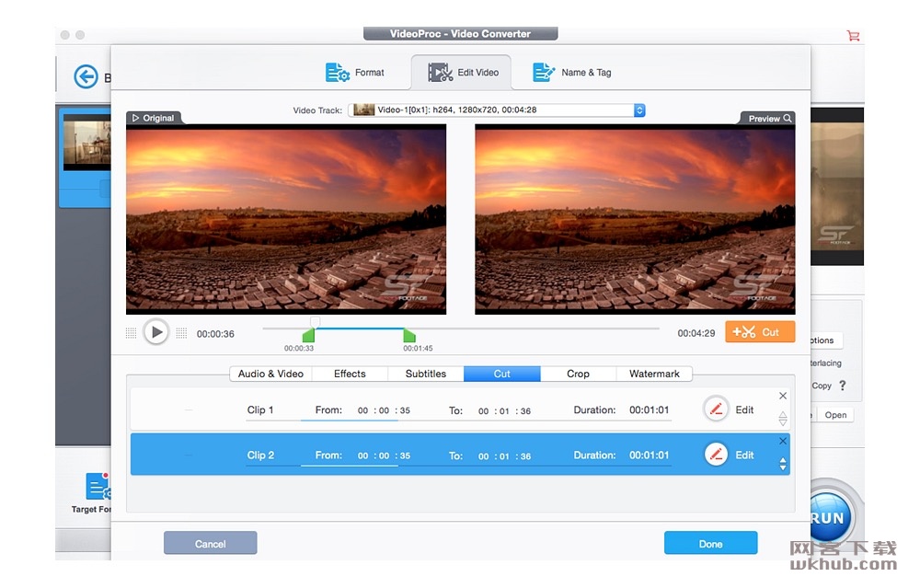Click the step-back grid icon left of play

pos(131,333)
